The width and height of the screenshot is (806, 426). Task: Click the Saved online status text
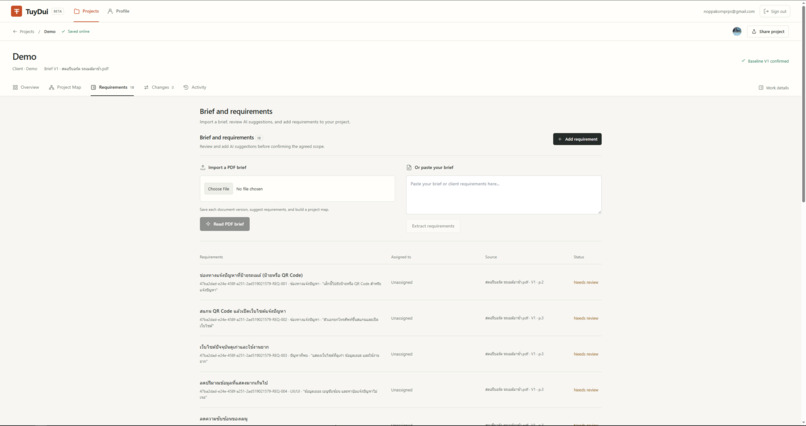(76, 31)
